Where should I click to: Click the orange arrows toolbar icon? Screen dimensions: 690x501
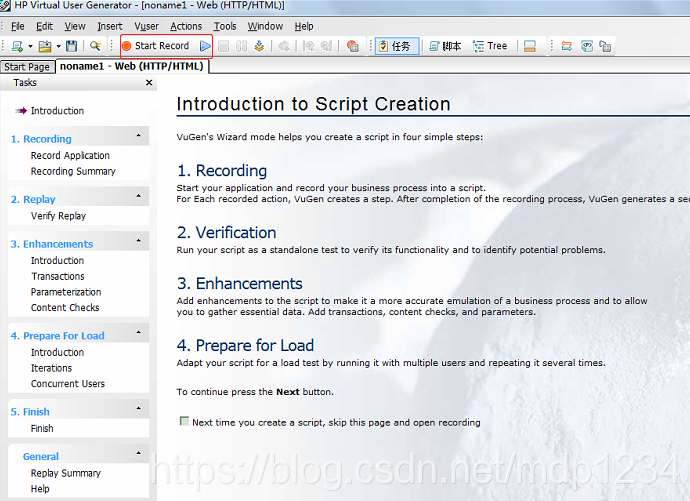tap(567, 46)
